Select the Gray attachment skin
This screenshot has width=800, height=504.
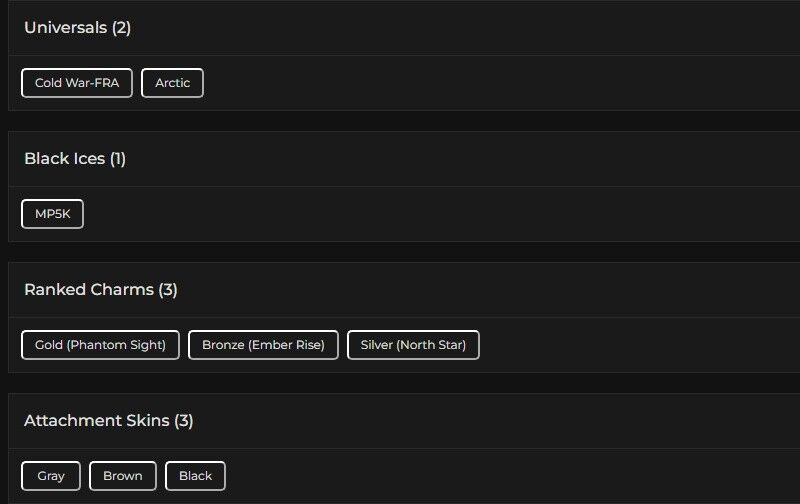point(51,476)
